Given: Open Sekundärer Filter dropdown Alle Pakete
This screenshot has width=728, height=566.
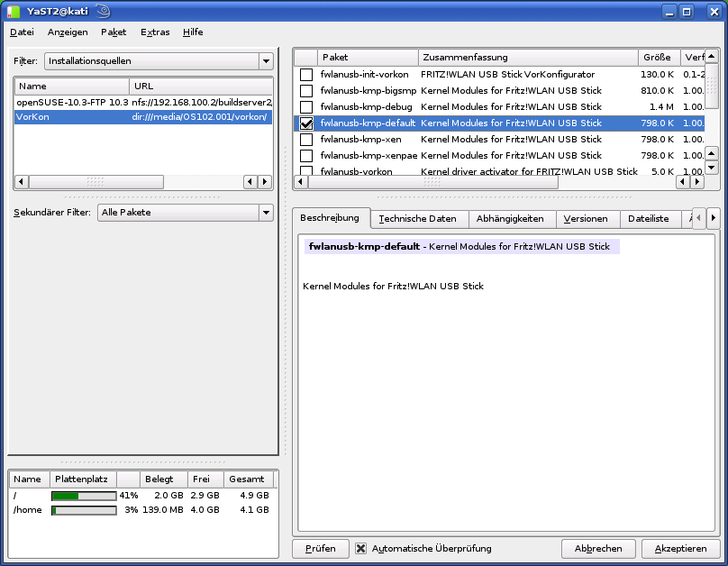Looking at the screenshot, I should 186,212.
